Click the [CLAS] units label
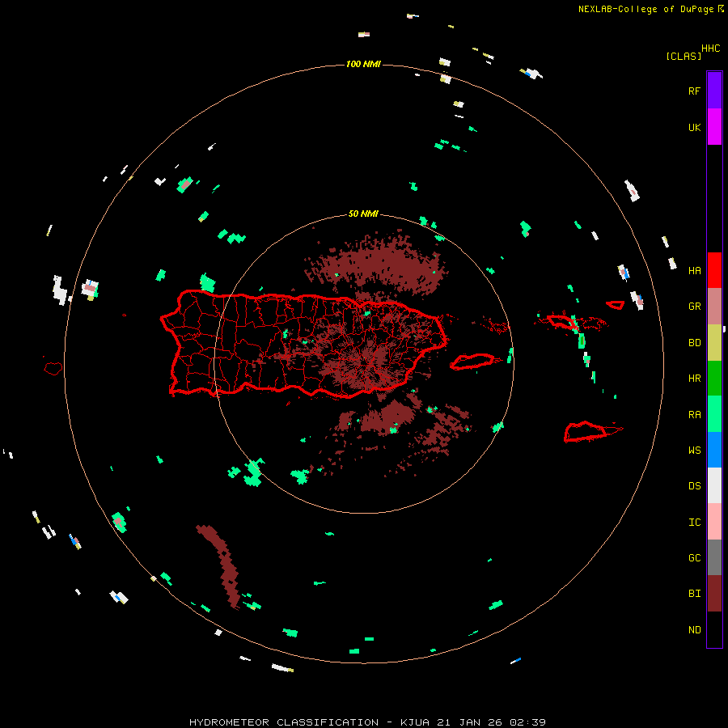 click(684, 56)
